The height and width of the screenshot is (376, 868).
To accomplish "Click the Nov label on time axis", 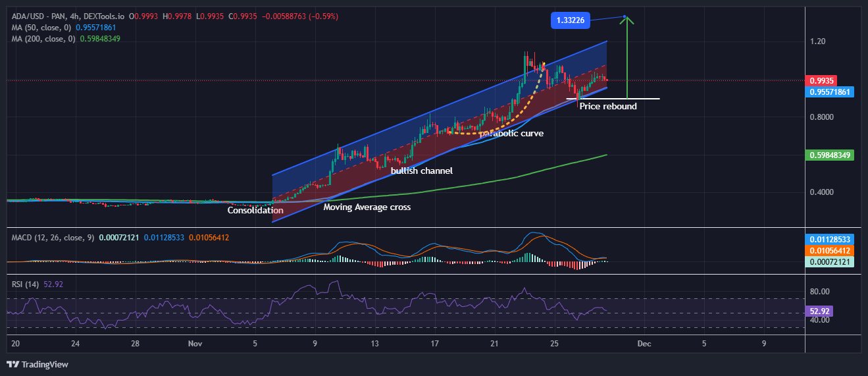I will (x=195, y=343).
